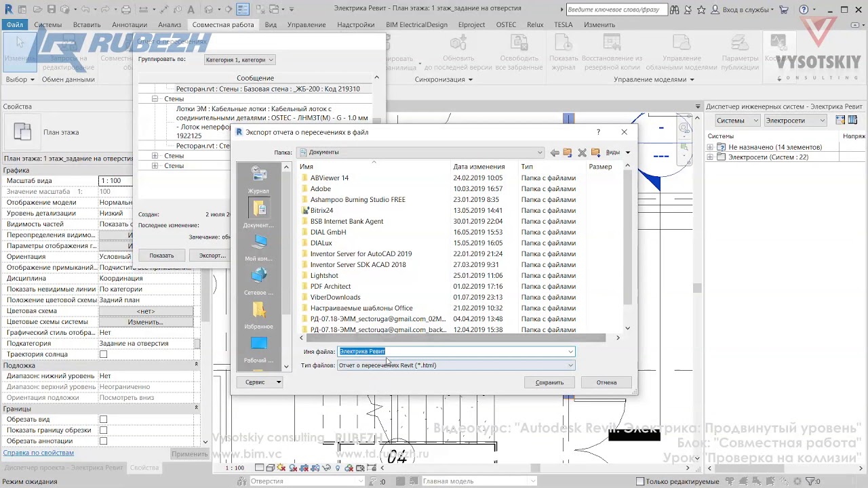
Task: Delete selected item with X icon
Action: pos(582,152)
